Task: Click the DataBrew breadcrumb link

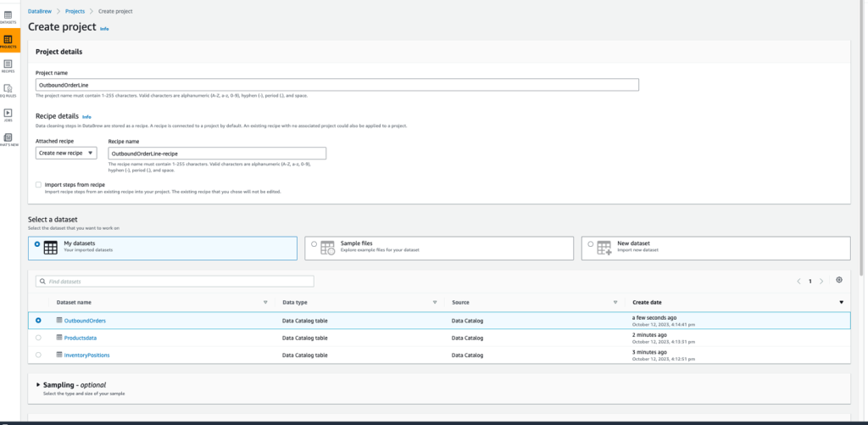Action: coord(39,11)
